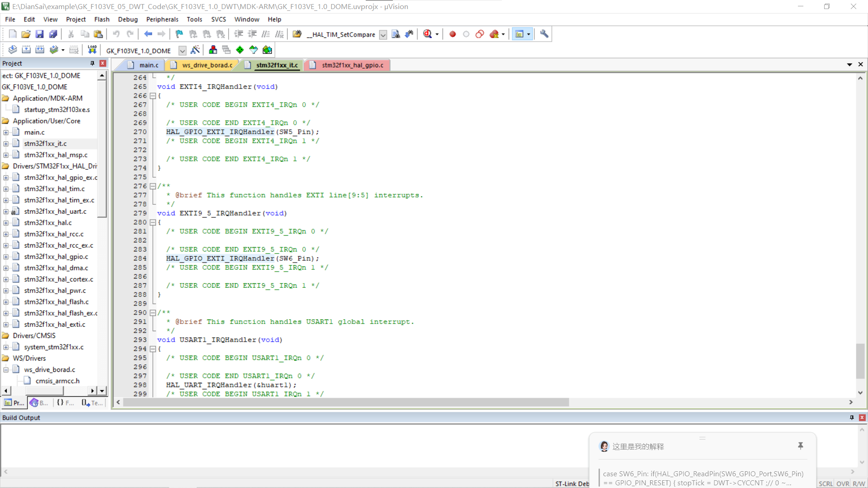Select ST-Link Debugger in the status bar

click(x=571, y=483)
